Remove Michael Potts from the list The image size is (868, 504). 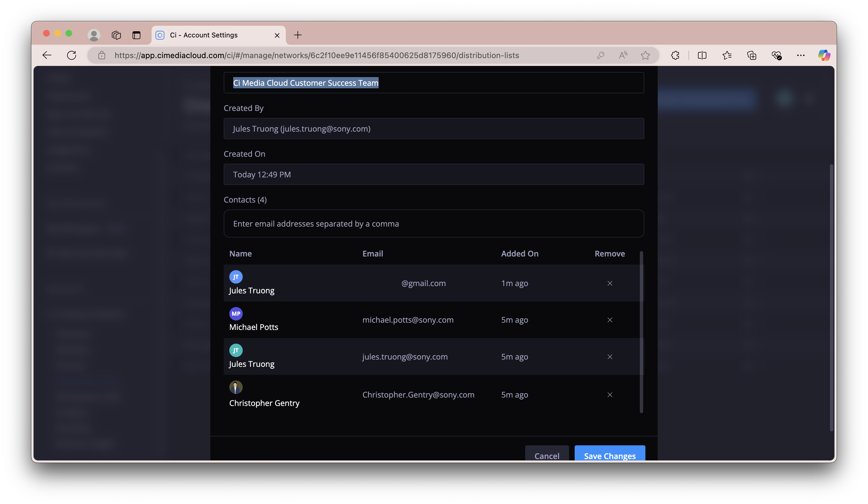coord(610,320)
